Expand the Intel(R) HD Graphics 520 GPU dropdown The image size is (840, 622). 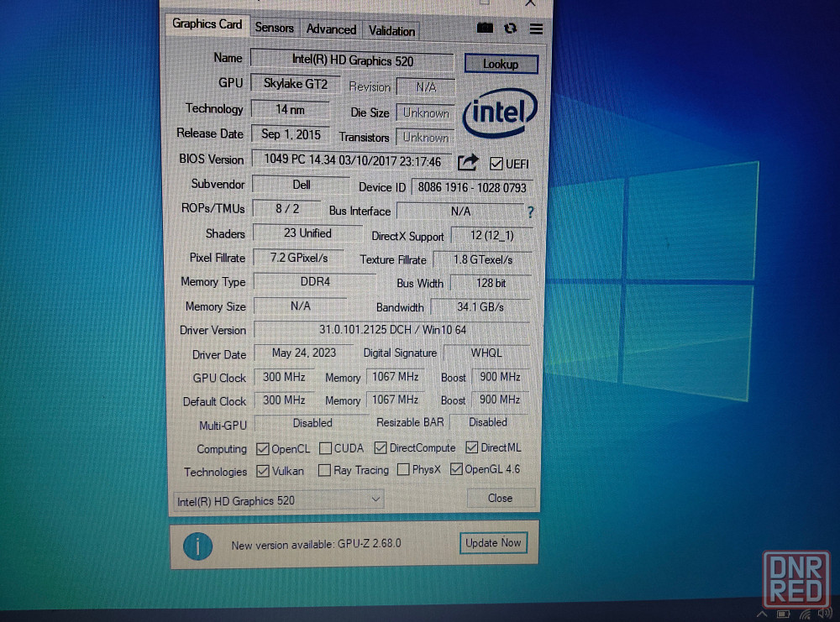[x=279, y=501]
